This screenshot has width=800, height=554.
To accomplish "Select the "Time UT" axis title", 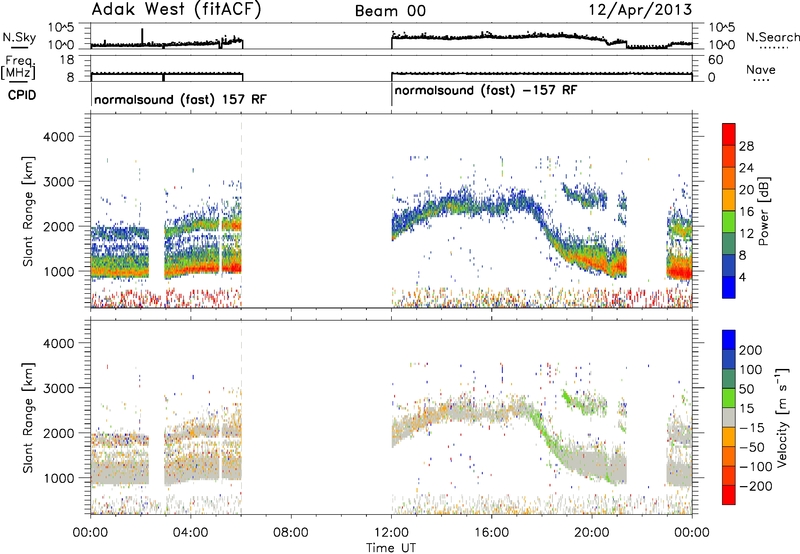I will click(x=391, y=548).
